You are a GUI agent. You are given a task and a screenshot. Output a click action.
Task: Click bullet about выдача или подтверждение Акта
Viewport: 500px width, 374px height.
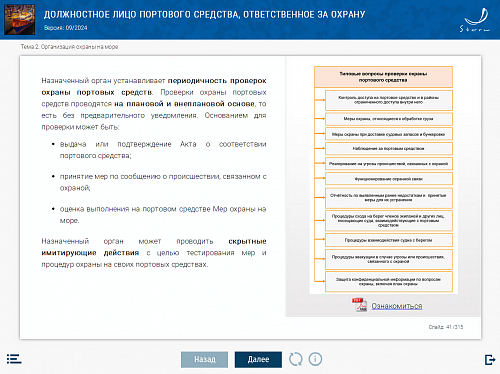(x=163, y=150)
